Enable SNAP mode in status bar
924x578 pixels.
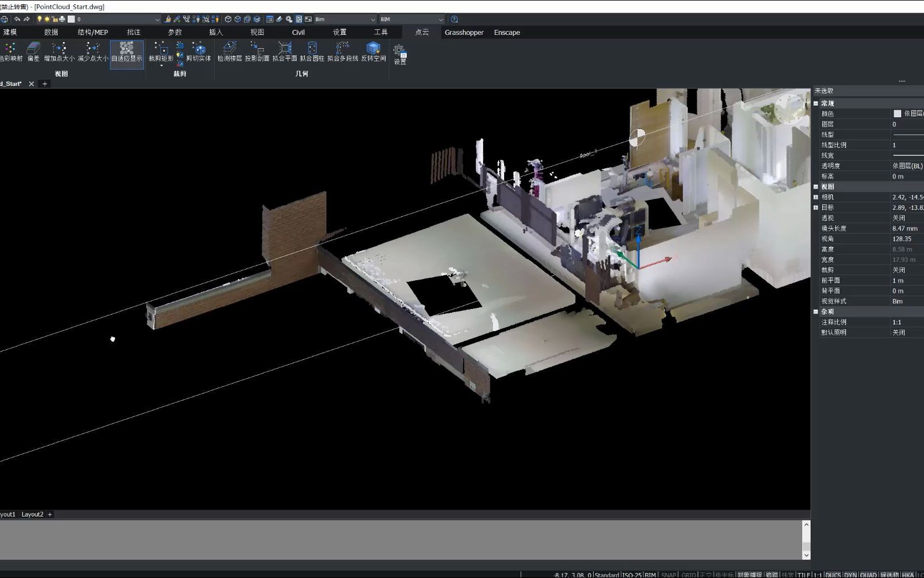(668, 575)
